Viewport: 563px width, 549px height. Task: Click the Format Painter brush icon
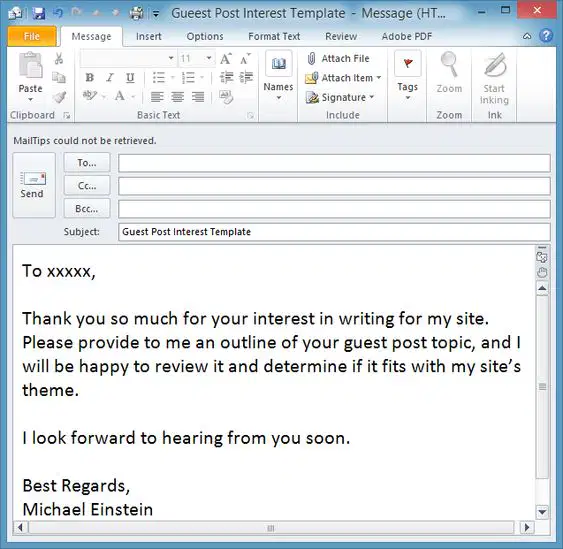point(59,97)
